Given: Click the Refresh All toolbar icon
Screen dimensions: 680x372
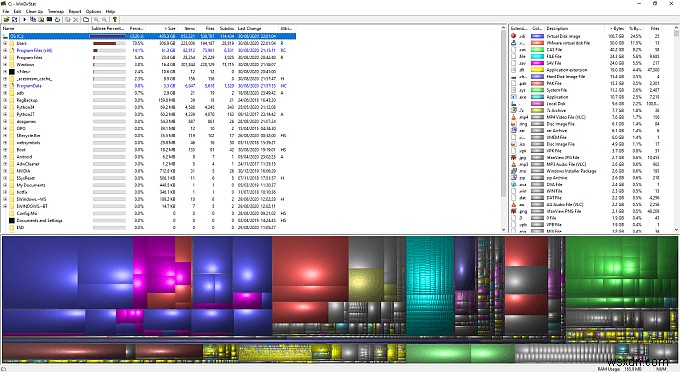Looking at the screenshot, I should [14, 20].
